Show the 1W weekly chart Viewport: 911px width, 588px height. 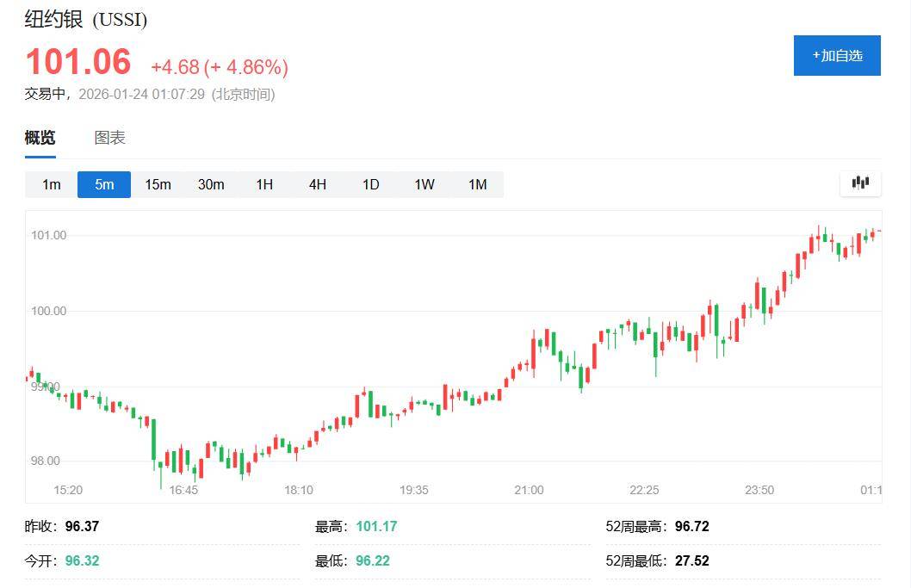(x=425, y=184)
